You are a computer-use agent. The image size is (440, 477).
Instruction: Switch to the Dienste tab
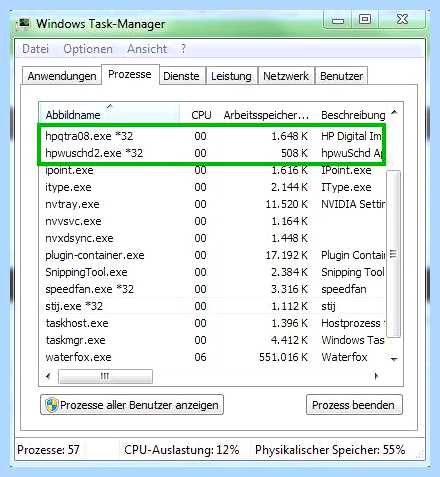[181, 76]
